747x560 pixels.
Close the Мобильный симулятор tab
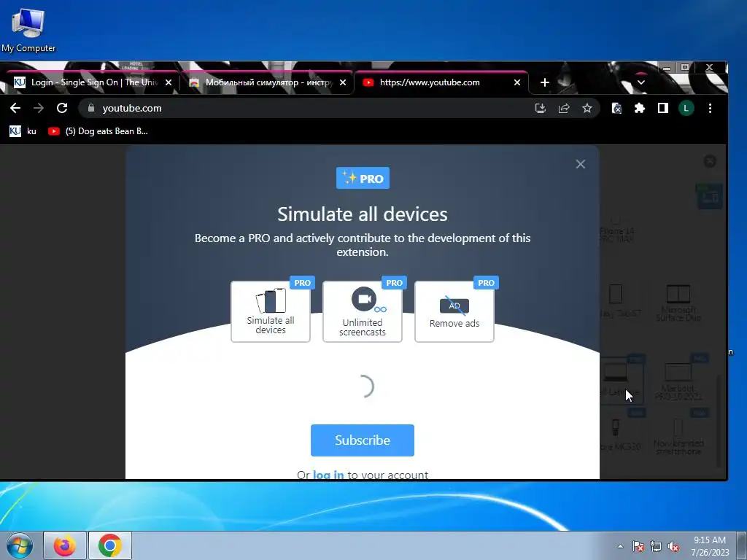(343, 82)
